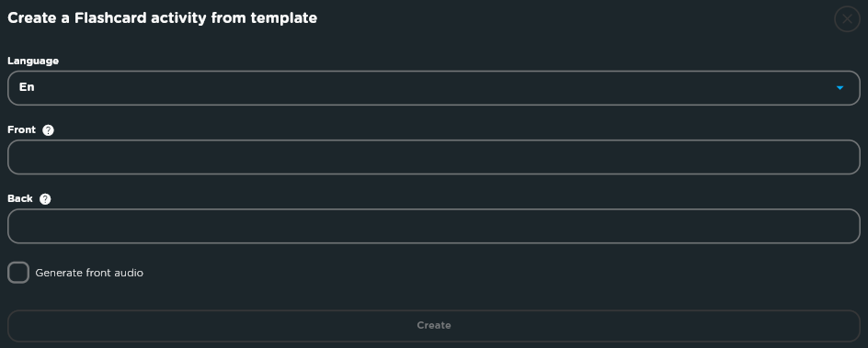Click the 'Language' field label
Image resolution: width=868 pixels, height=348 pixels.
(x=33, y=61)
